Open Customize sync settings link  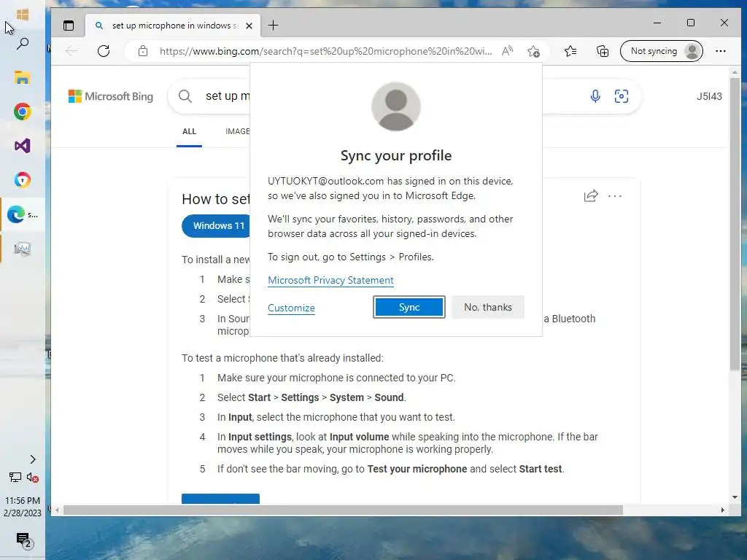[x=291, y=308]
